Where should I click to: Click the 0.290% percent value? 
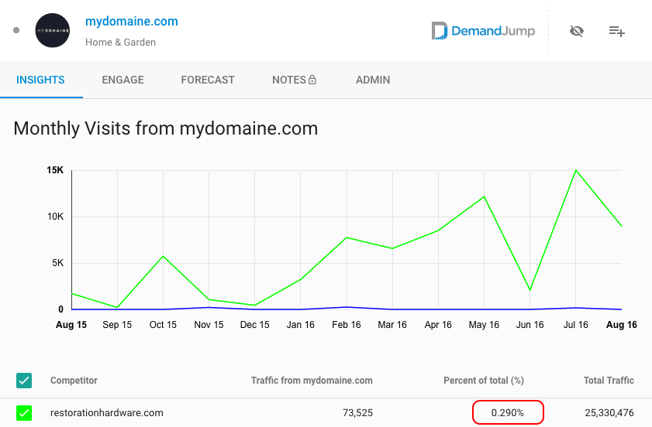[x=507, y=413]
